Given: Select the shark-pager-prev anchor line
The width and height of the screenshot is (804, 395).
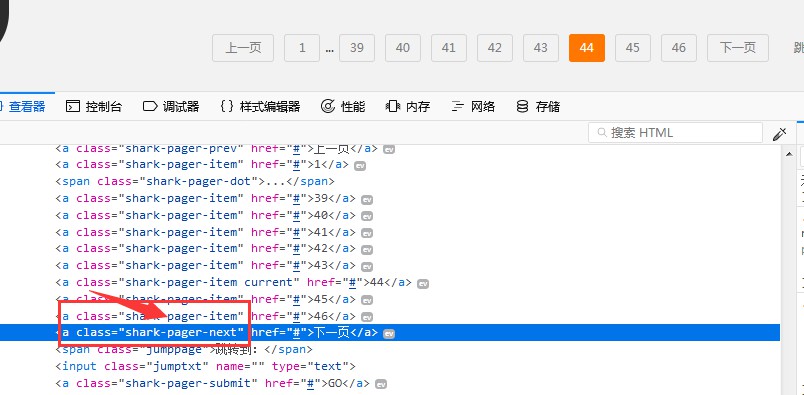Looking at the screenshot, I should 216,149.
